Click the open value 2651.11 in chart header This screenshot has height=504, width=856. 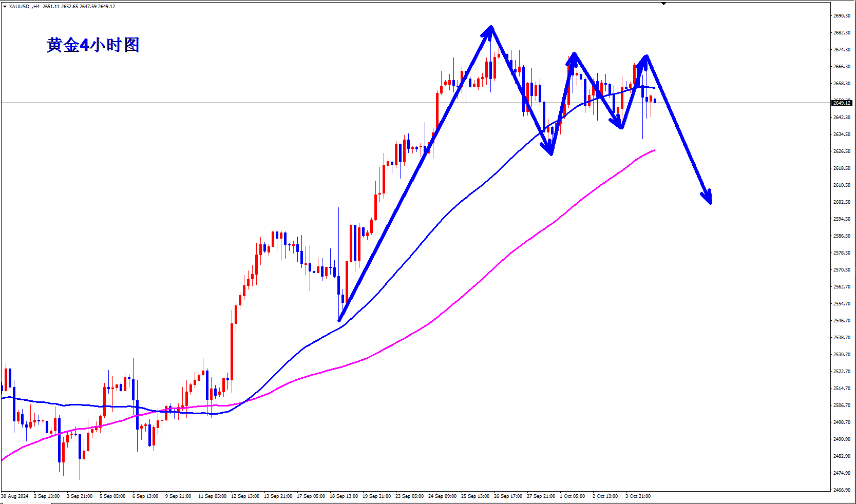[x=51, y=7]
